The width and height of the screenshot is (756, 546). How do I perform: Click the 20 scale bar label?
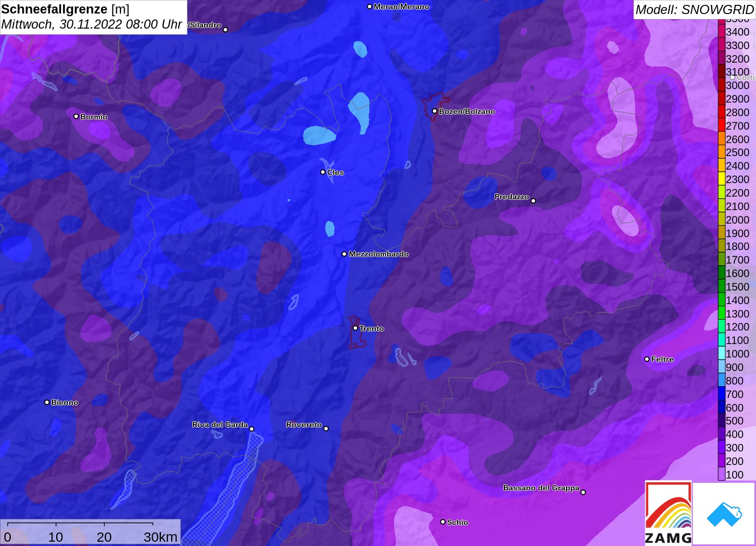coord(104,537)
